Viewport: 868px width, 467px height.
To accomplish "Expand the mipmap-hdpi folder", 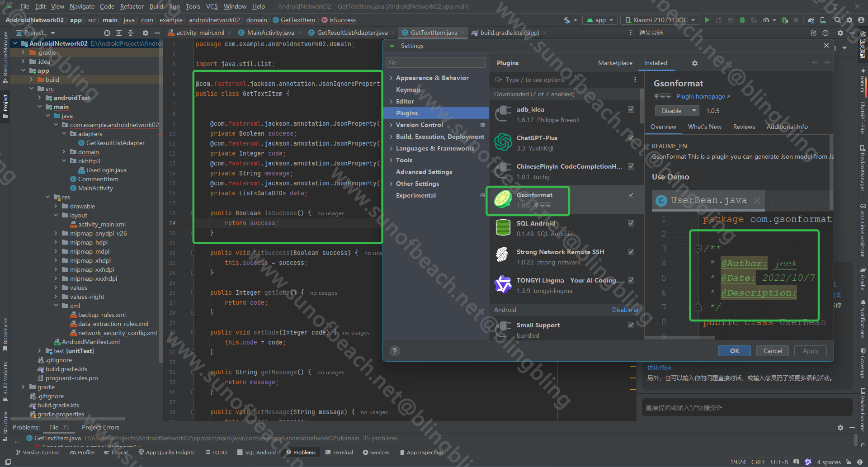I will (x=56, y=242).
